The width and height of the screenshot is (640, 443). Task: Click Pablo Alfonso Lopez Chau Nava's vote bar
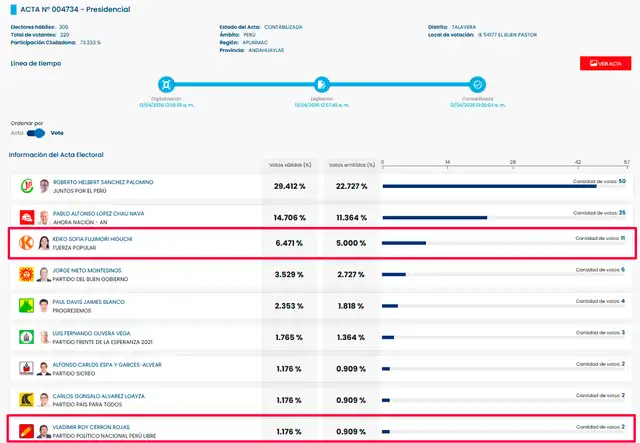coord(435,217)
